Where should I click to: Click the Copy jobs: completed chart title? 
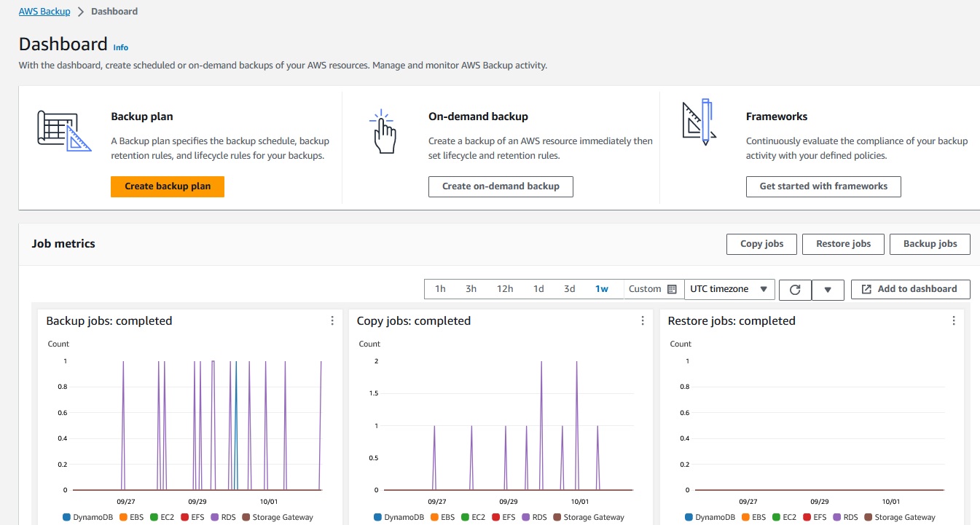(414, 321)
